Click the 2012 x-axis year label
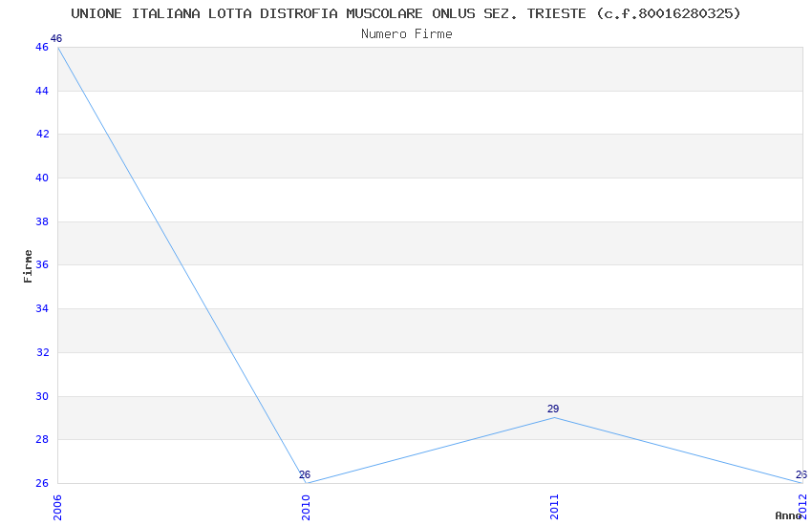This screenshot has height=525, width=812. [802, 507]
